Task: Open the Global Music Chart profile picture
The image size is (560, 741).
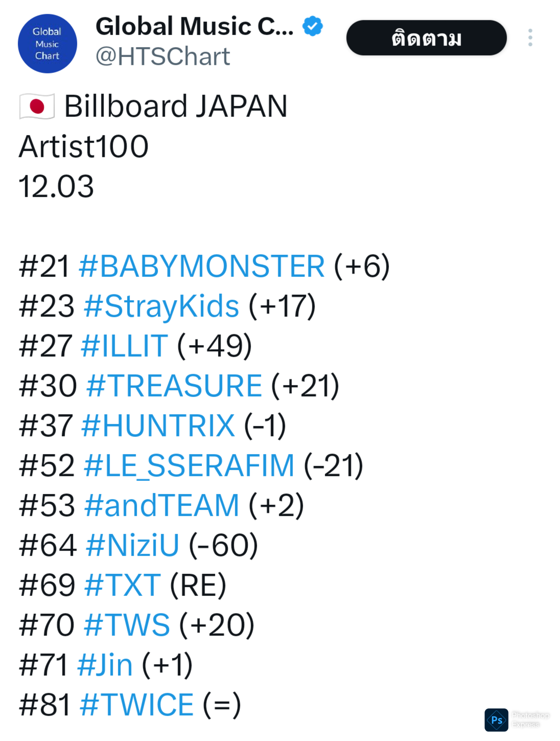Action: [47, 44]
